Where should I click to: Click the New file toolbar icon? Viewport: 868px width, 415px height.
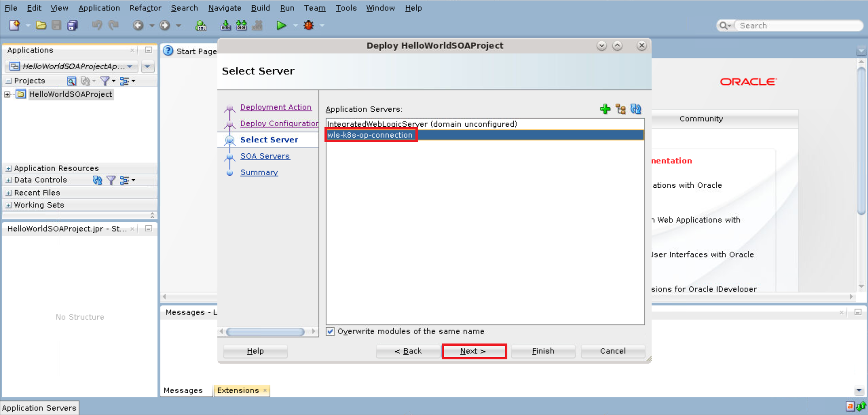click(x=14, y=25)
